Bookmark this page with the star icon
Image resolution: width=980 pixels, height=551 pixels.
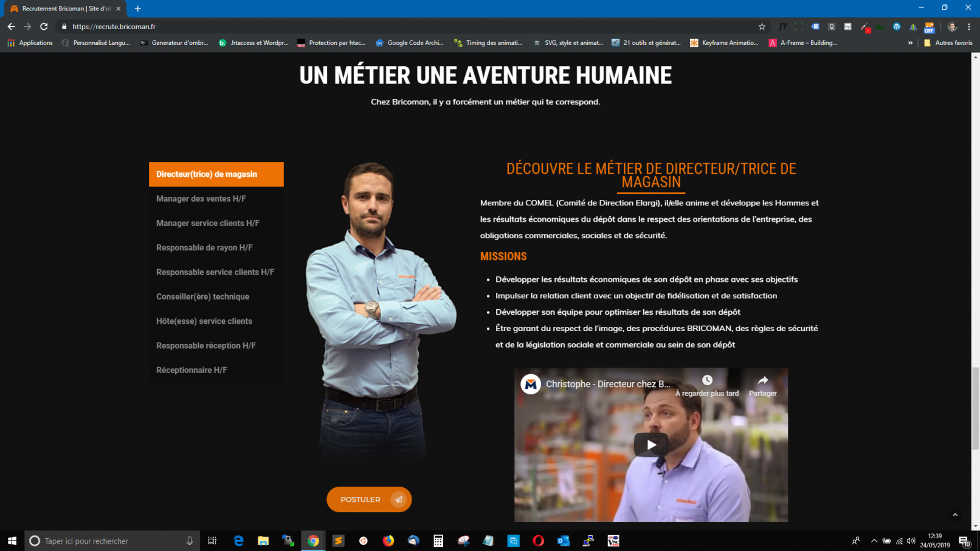tap(762, 27)
